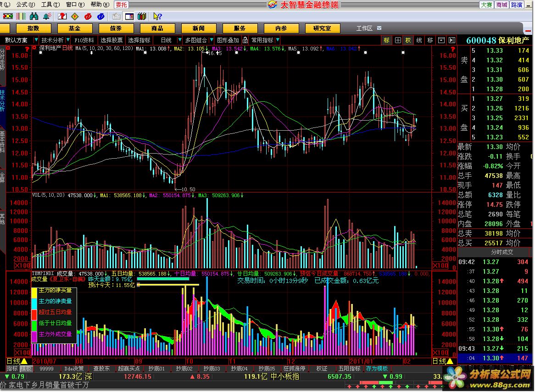
Task: Toggle the 移 move button
Action: tap(430, 40)
